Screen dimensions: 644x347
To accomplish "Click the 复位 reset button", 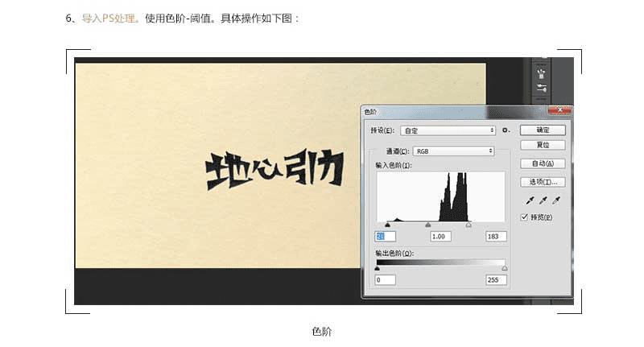I will (543, 145).
